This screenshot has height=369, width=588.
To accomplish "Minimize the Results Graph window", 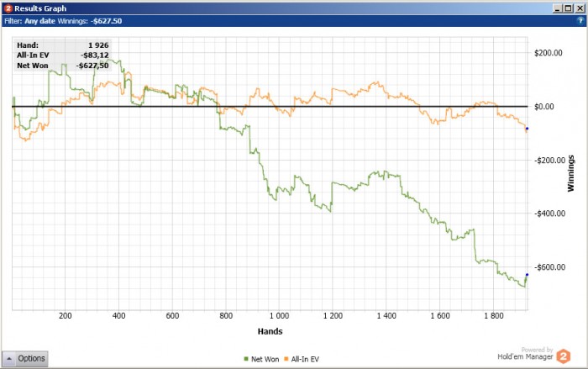I will (558, 8).
